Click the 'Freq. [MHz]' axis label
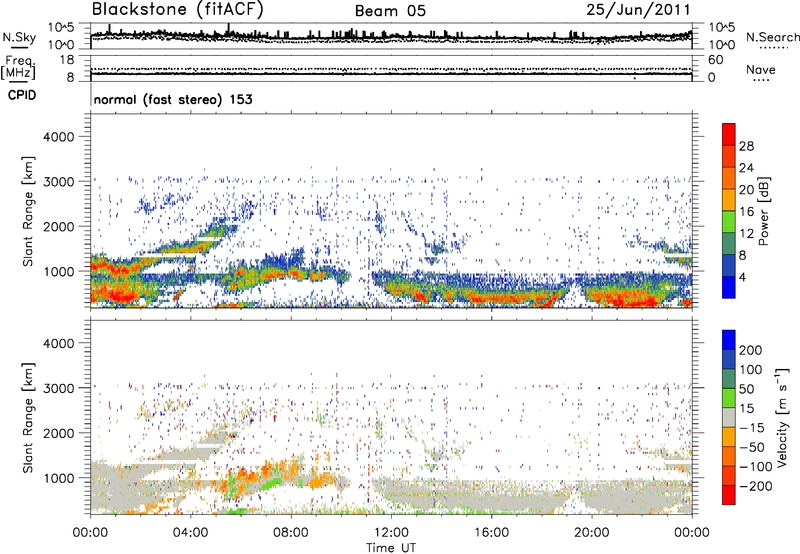Screen dimensions: 800x554 18,67
